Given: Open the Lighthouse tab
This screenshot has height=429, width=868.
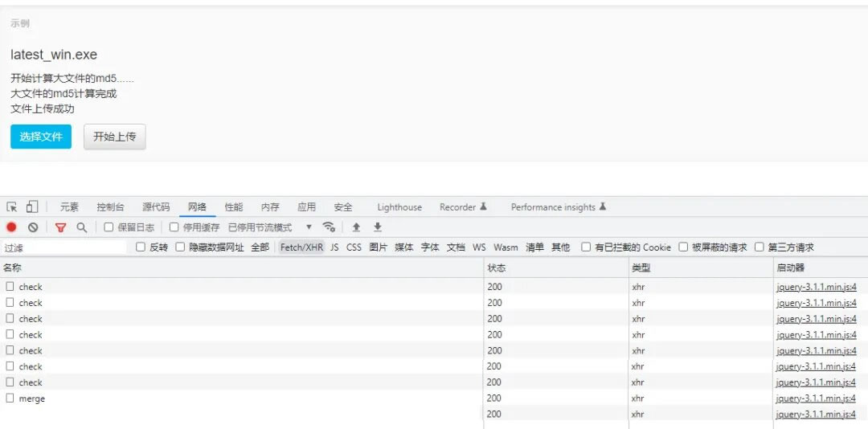Looking at the screenshot, I should click(x=399, y=207).
